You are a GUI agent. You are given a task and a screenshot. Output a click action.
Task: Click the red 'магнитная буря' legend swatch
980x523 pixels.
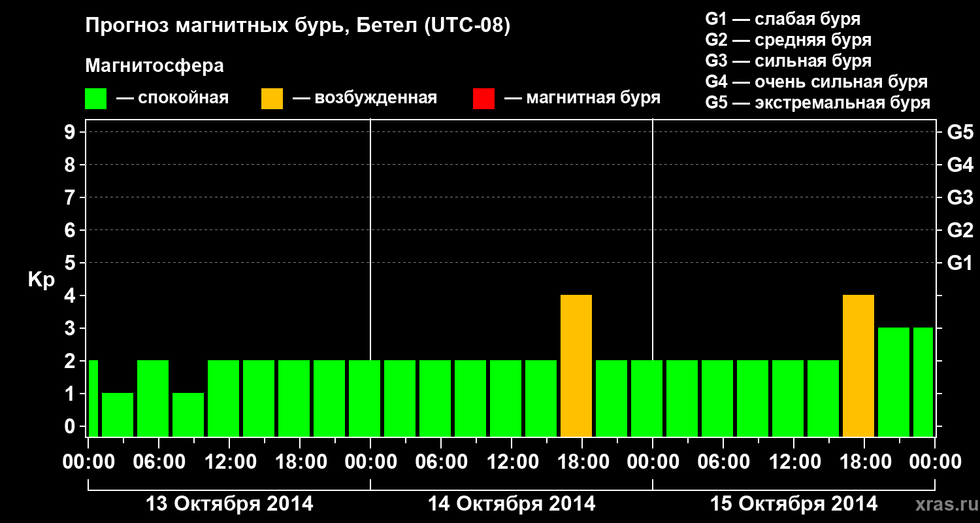coord(483,99)
